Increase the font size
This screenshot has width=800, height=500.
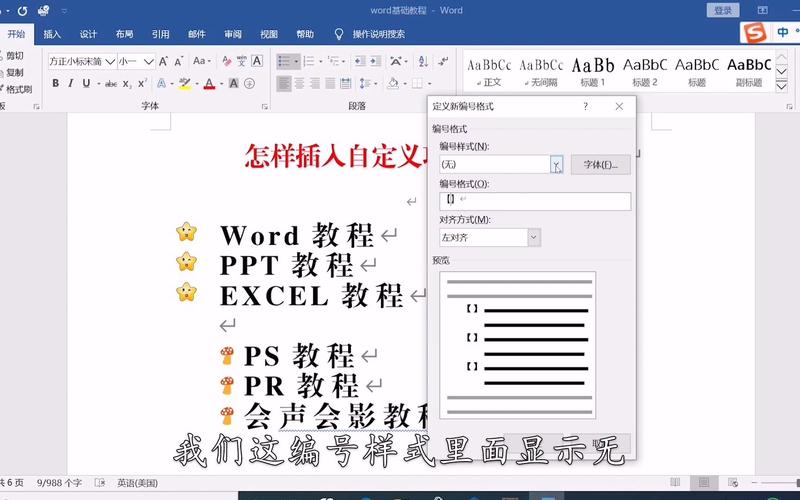163,62
